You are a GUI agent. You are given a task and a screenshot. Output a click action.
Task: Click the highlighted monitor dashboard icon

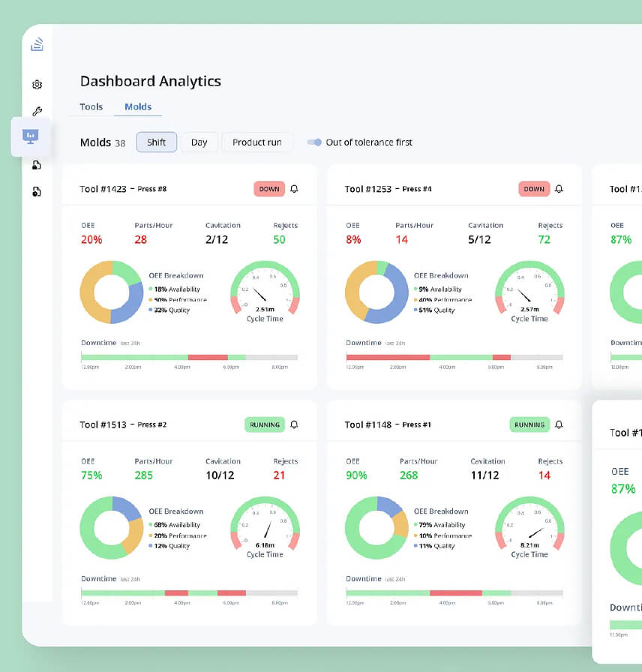tap(30, 136)
